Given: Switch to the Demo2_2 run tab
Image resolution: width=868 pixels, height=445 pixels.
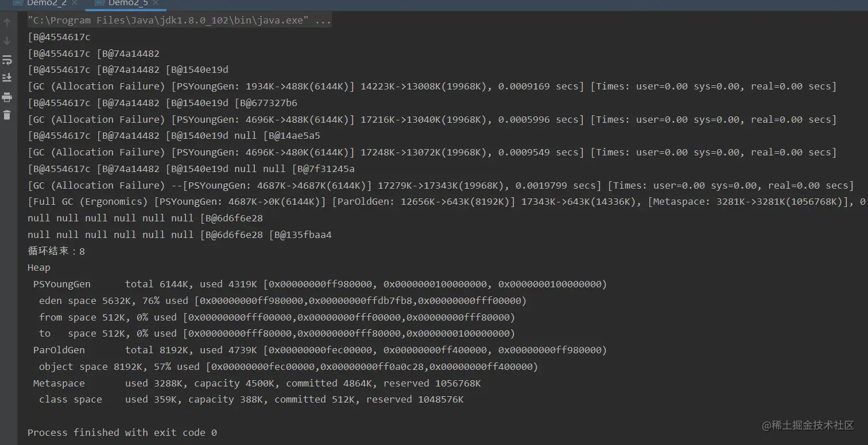Looking at the screenshot, I should pyautogui.click(x=46, y=3).
